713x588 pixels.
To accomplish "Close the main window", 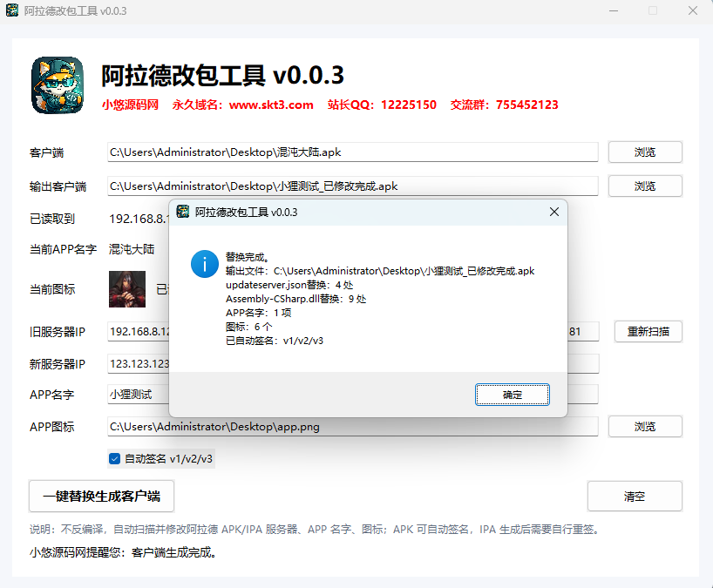I will (693, 10).
